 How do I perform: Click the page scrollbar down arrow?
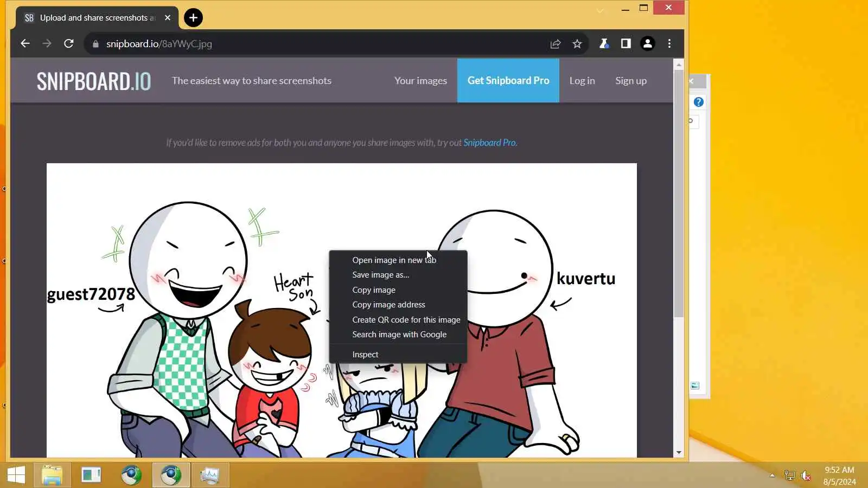click(679, 452)
